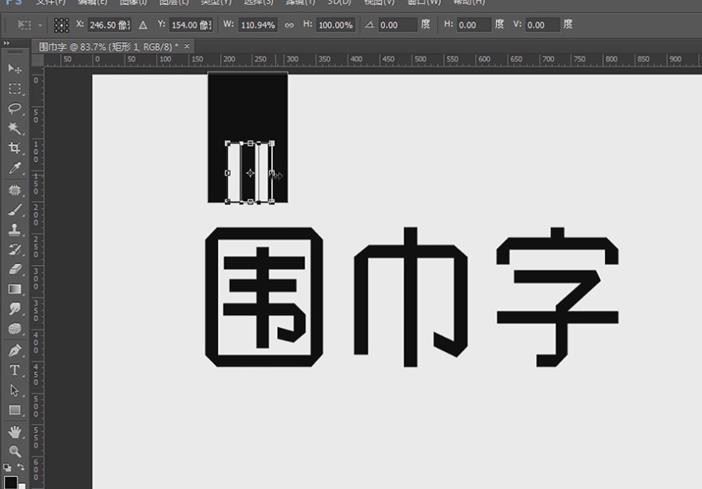Viewport: 702px width, 489px height.
Task: Click the ruler origin corner box
Action: pyautogui.click(x=38, y=60)
